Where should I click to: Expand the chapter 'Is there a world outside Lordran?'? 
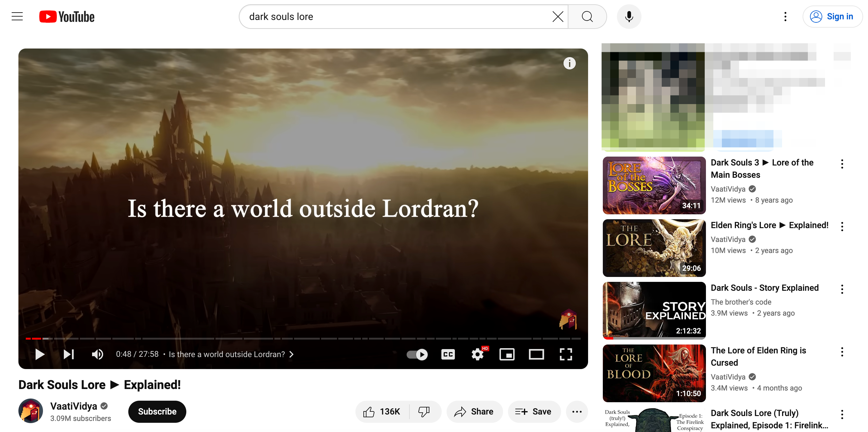tap(231, 354)
